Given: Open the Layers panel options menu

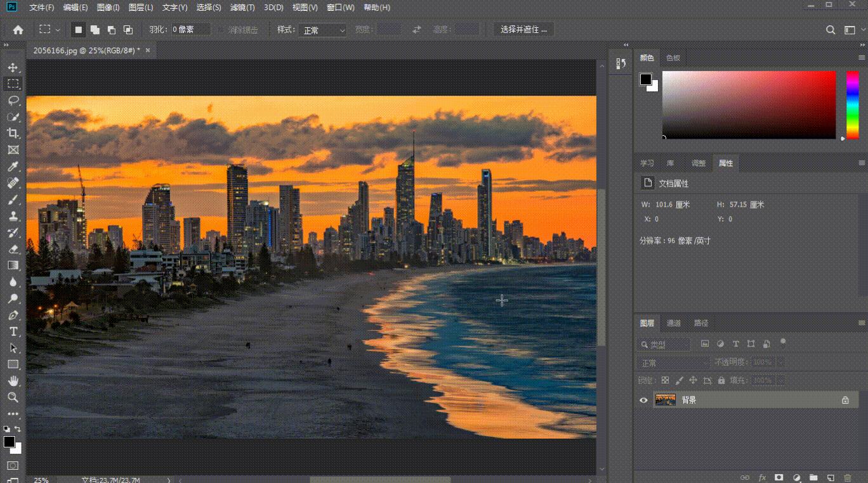Looking at the screenshot, I should 862,323.
